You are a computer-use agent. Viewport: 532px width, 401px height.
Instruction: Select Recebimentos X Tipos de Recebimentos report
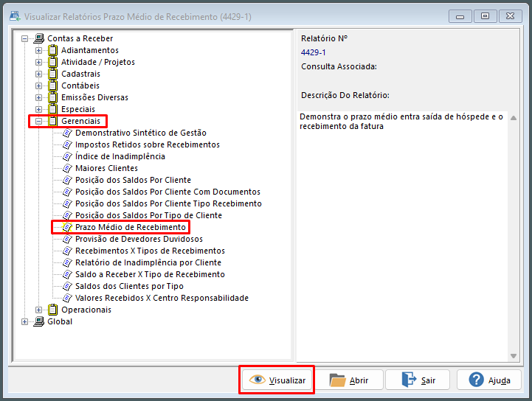[x=150, y=251]
